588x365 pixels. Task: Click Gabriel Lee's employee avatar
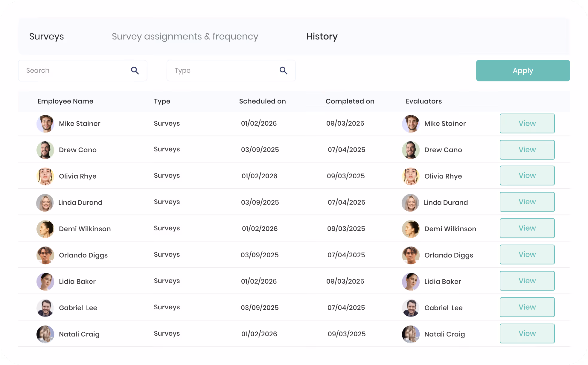[x=45, y=308]
